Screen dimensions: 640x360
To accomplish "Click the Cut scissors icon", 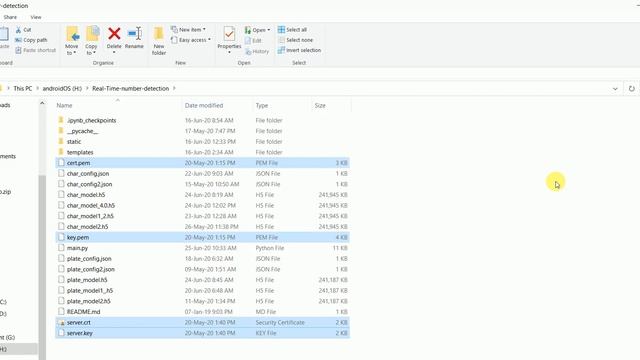I will coord(18,30).
